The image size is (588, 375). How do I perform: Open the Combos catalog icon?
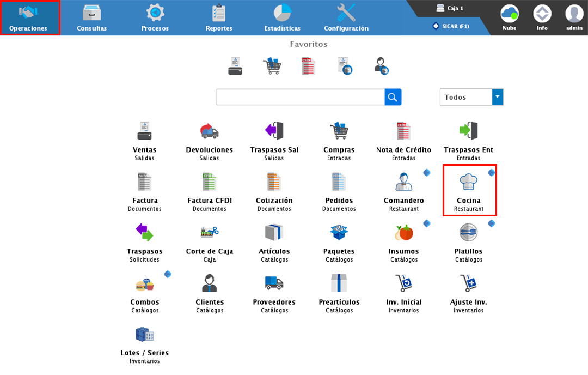(x=144, y=283)
